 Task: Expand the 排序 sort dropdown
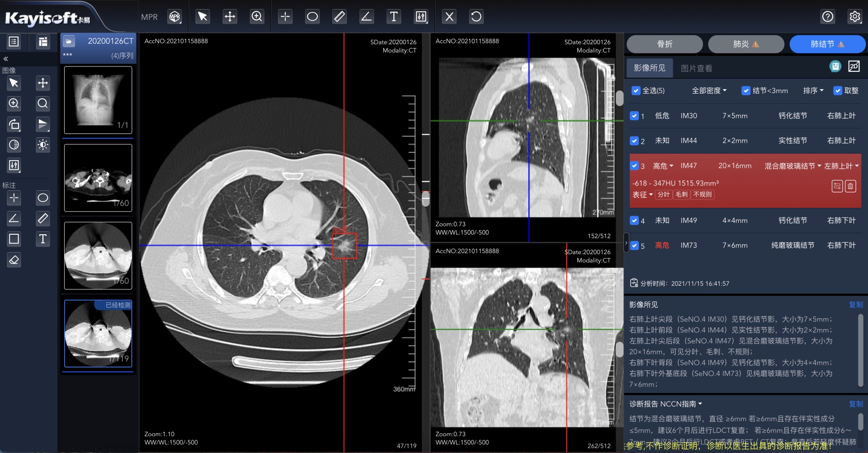point(813,90)
